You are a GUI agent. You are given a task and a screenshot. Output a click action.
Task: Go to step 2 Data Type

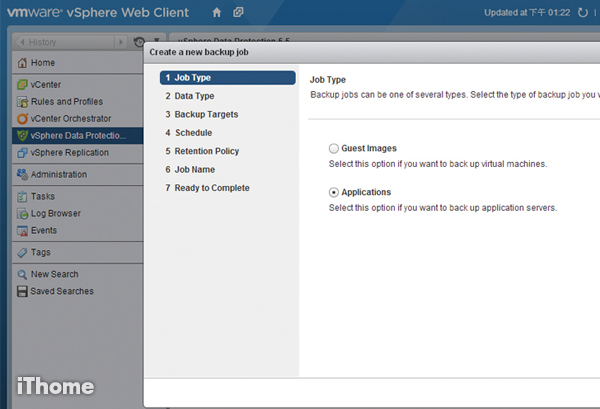(194, 96)
